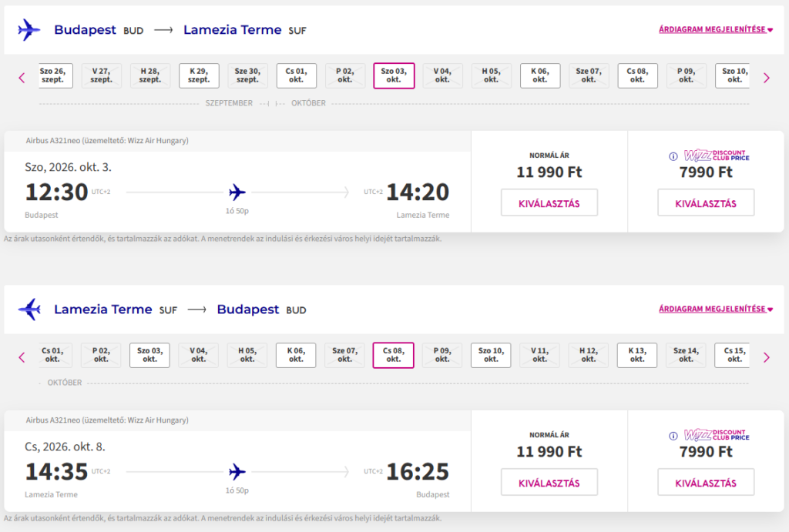Expand return Árdiagram megjelenítése price chart
The width and height of the screenshot is (789, 532).
click(x=715, y=309)
